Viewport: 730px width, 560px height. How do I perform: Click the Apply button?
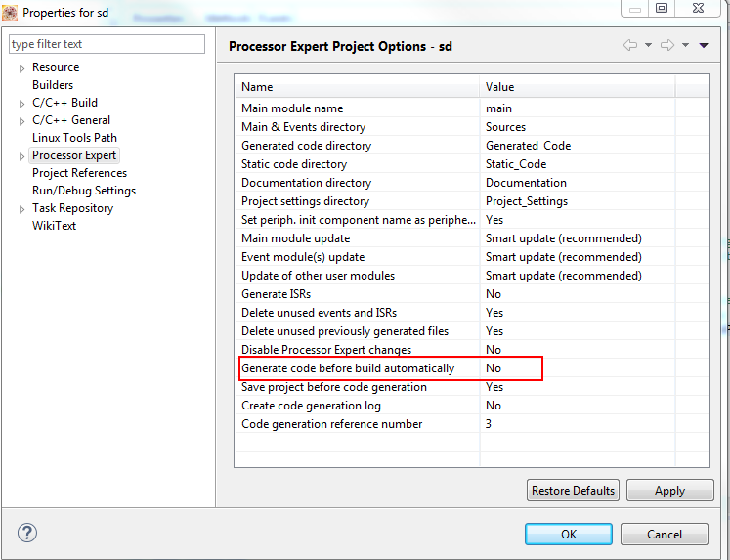click(670, 491)
